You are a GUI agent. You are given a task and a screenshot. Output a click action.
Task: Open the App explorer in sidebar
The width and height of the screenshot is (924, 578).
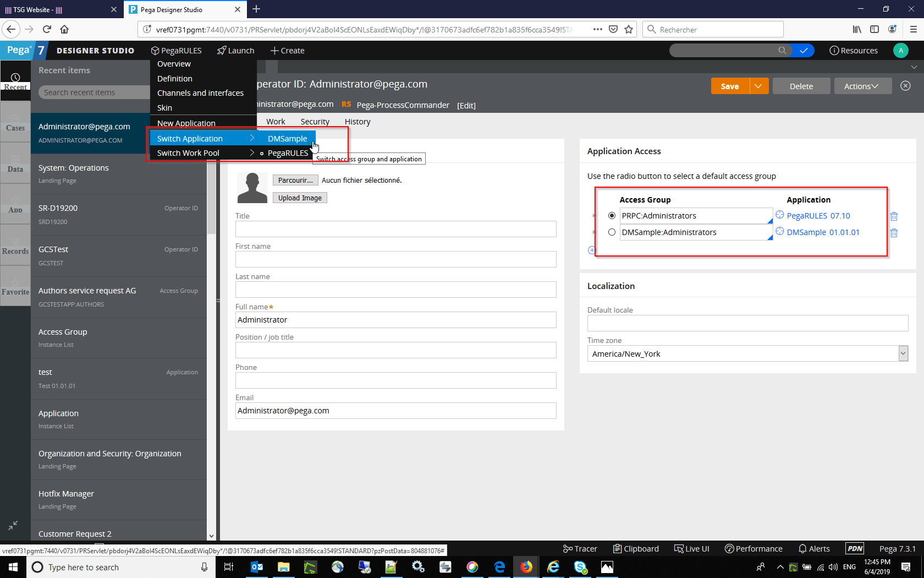(x=15, y=204)
